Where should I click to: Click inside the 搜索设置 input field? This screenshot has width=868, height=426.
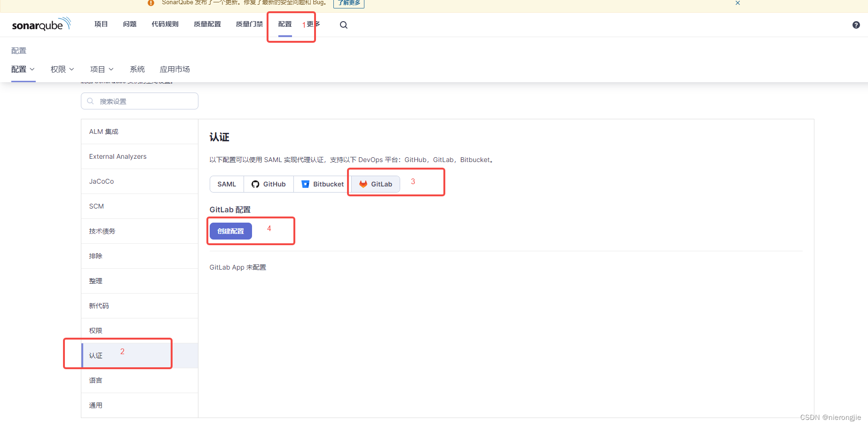(141, 101)
